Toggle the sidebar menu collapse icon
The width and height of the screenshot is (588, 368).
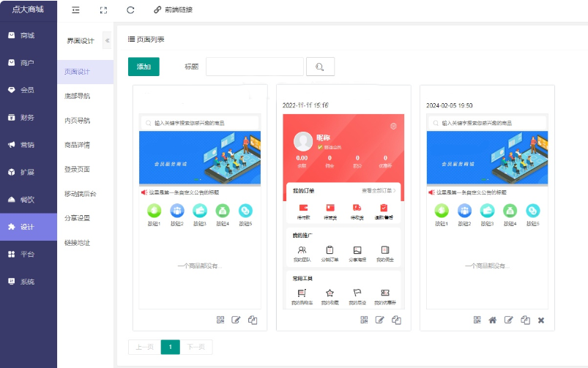pos(76,10)
